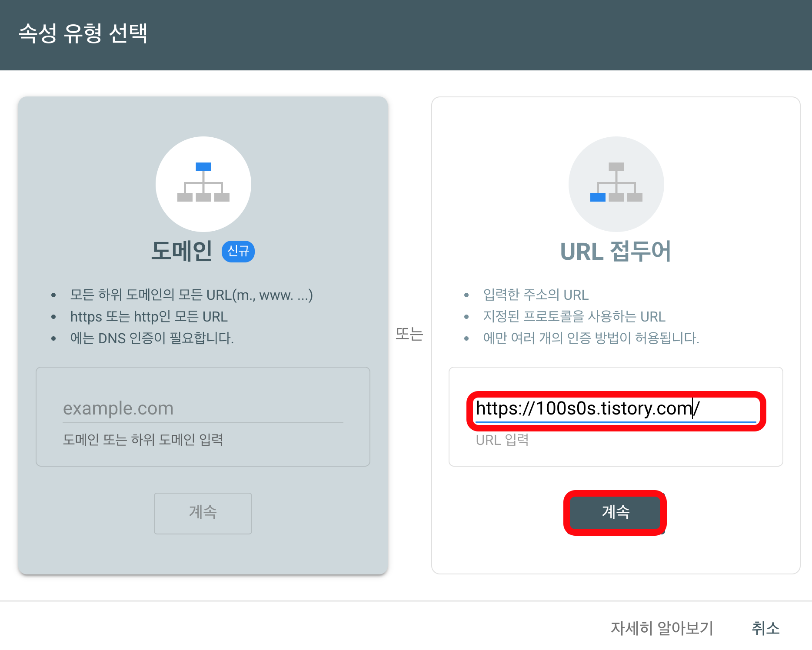812x650 pixels.
Task: Click the '또는' separator text
Action: pos(409,334)
